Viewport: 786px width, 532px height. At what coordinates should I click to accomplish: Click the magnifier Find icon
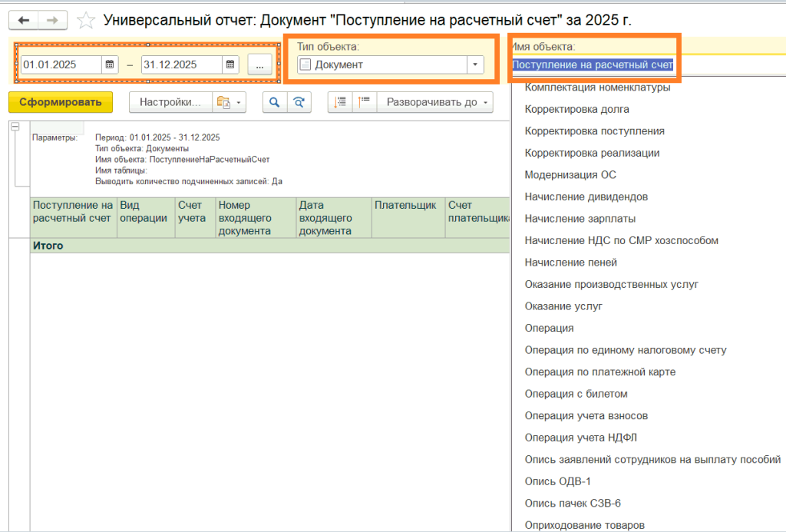(274, 102)
